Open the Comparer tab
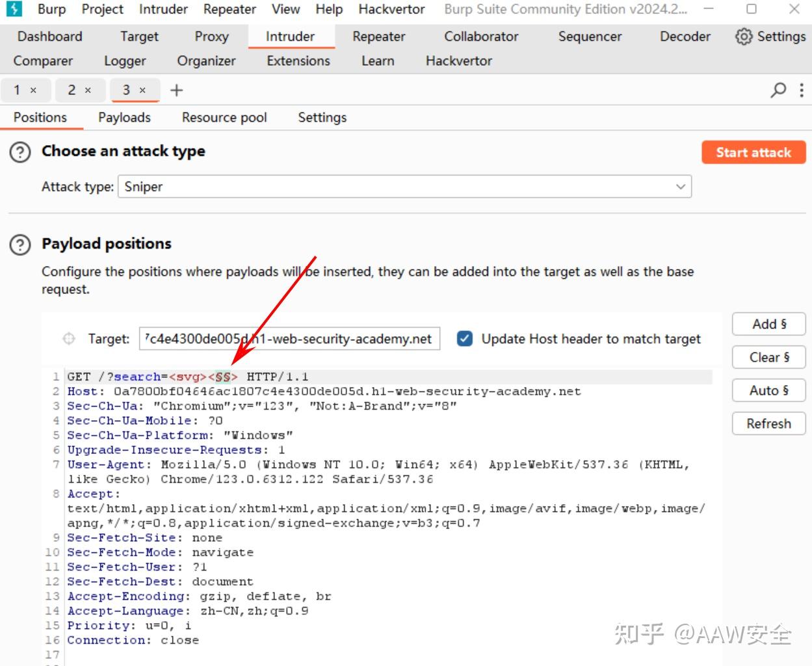The image size is (812, 666). 43,61
